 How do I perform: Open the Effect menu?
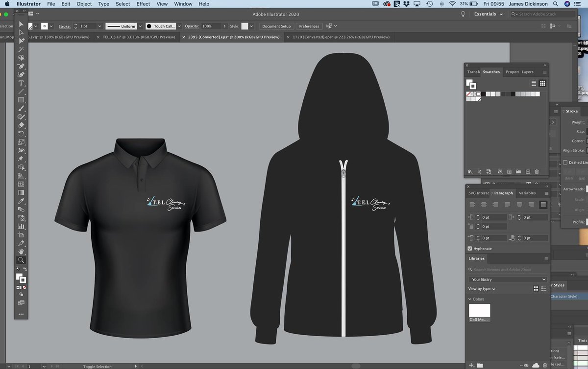[143, 4]
